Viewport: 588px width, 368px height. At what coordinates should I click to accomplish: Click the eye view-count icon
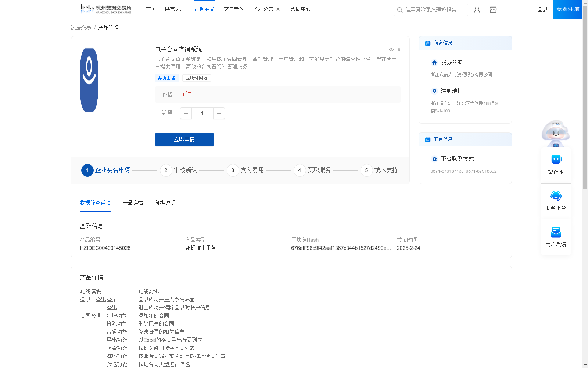tap(391, 50)
